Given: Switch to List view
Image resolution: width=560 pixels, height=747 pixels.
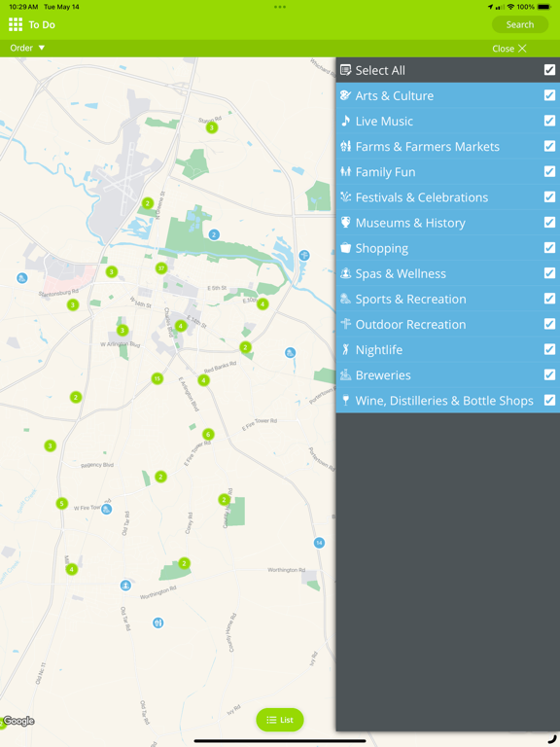Looking at the screenshot, I should click(280, 720).
